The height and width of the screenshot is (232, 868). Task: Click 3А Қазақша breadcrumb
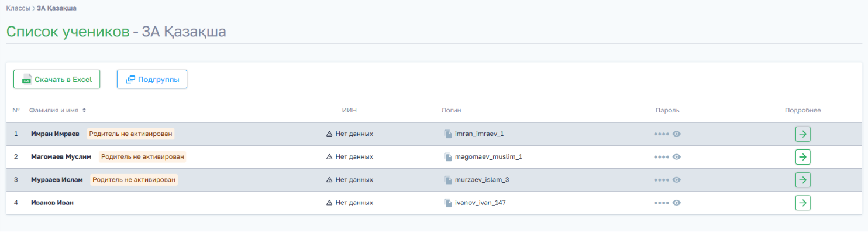(56, 8)
